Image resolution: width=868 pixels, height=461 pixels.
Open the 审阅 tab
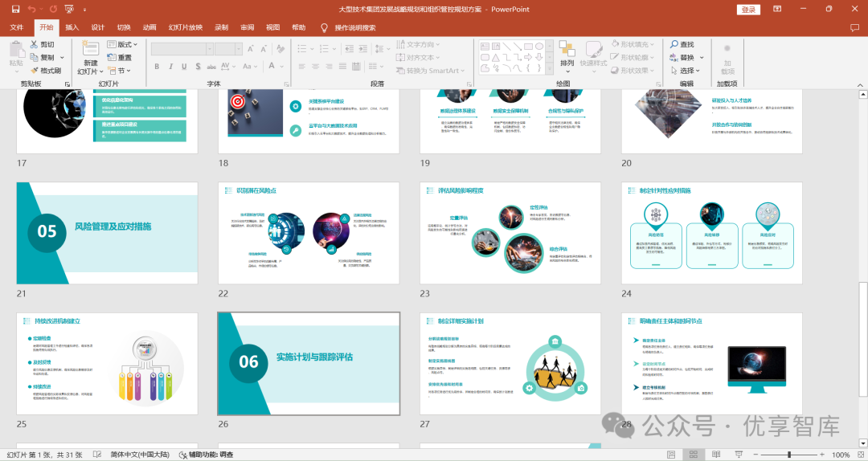pos(248,27)
